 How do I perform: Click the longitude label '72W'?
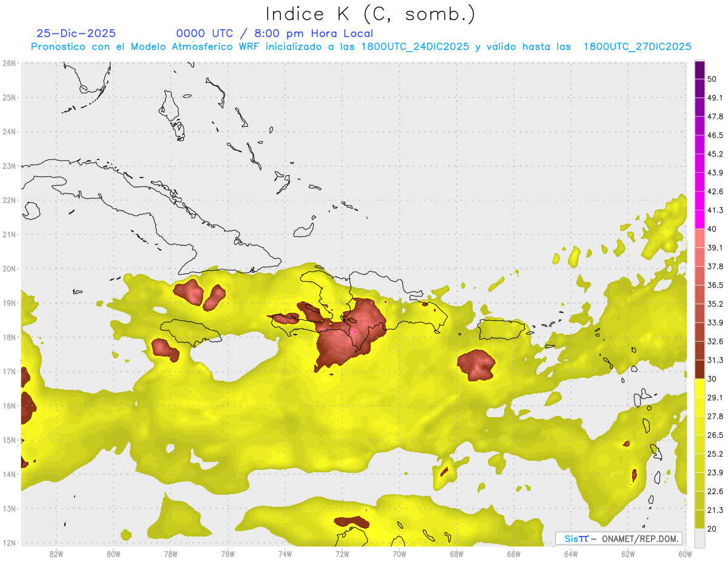342,554
